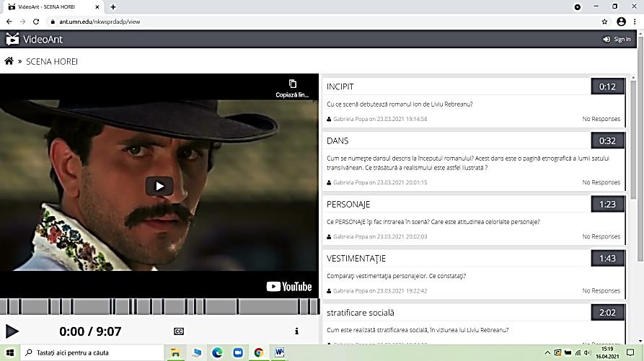The width and height of the screenshot is (644, 361).
Task: Open browser profile avatar icon
Action: [621, 22]
